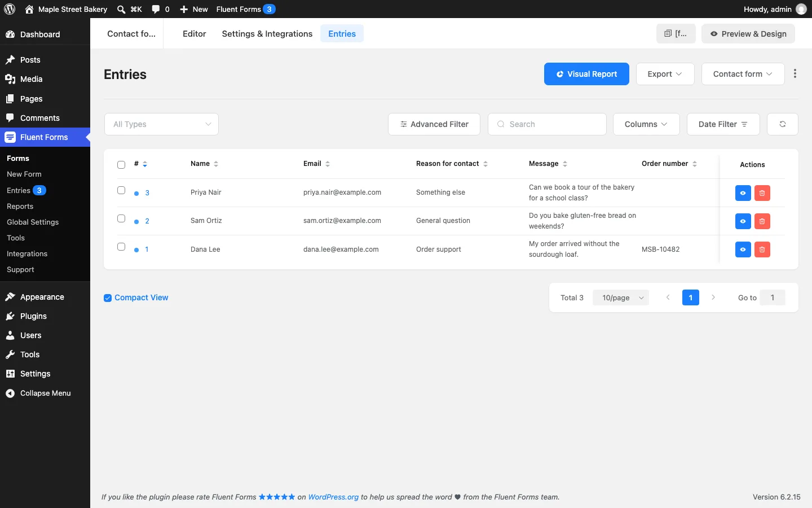Screen dimensions: 812x508
Task: Expand the Columns dropdown
Action: tap(646, 124)
